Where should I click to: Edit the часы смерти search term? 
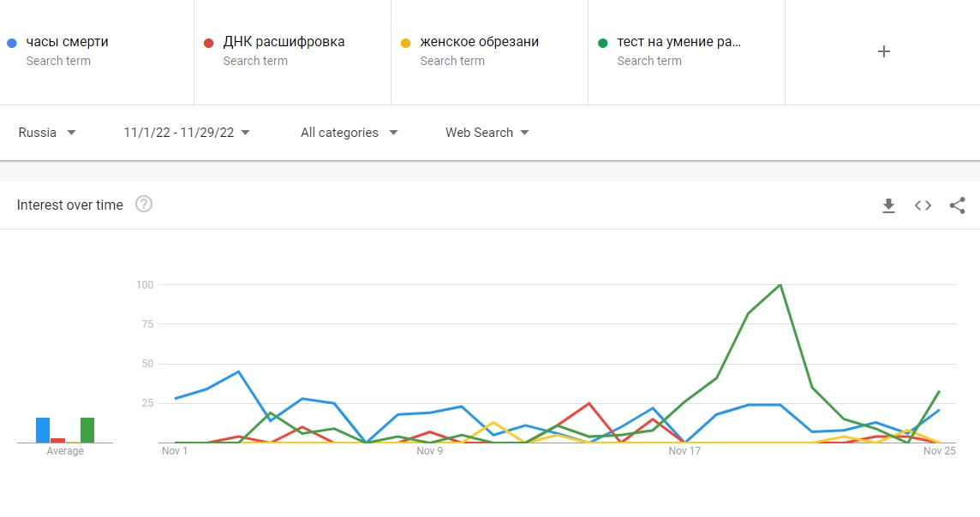pyautogui.click(x=67, y=42)
